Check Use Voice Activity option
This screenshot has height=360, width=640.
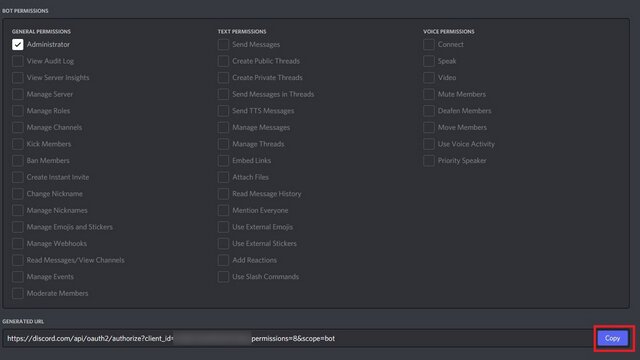pos(429,144)
